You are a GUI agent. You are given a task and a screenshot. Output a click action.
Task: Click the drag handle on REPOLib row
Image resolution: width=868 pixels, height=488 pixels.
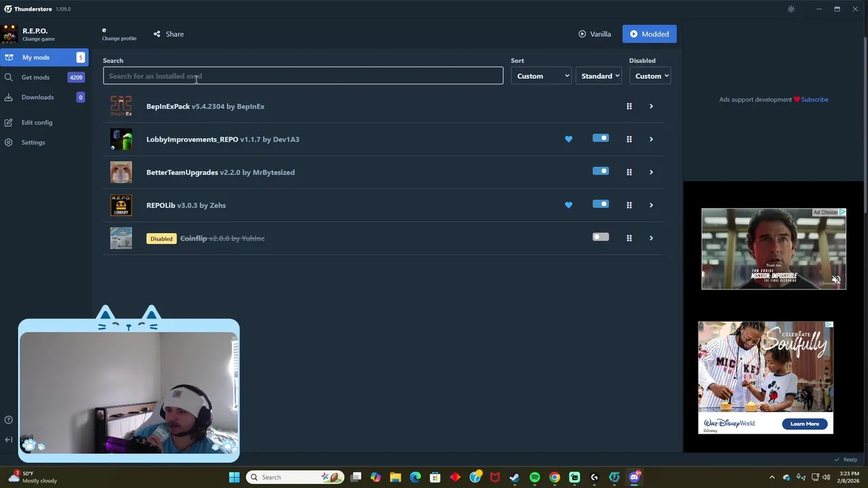click(x=629, y=205)
